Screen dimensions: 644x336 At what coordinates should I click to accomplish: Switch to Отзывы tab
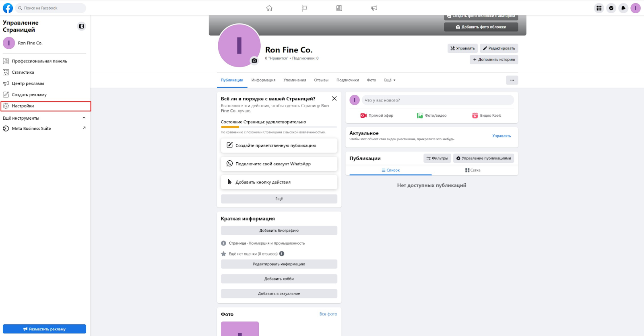click(321, 80)
